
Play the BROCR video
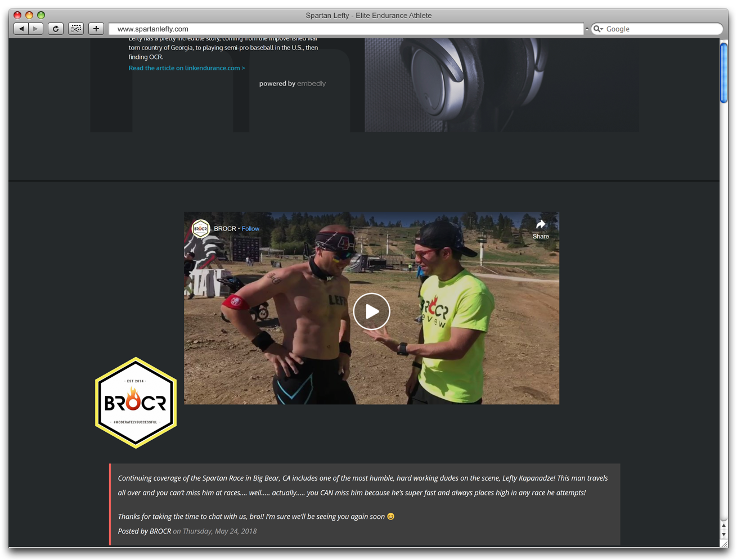click(x=371, y=311)
